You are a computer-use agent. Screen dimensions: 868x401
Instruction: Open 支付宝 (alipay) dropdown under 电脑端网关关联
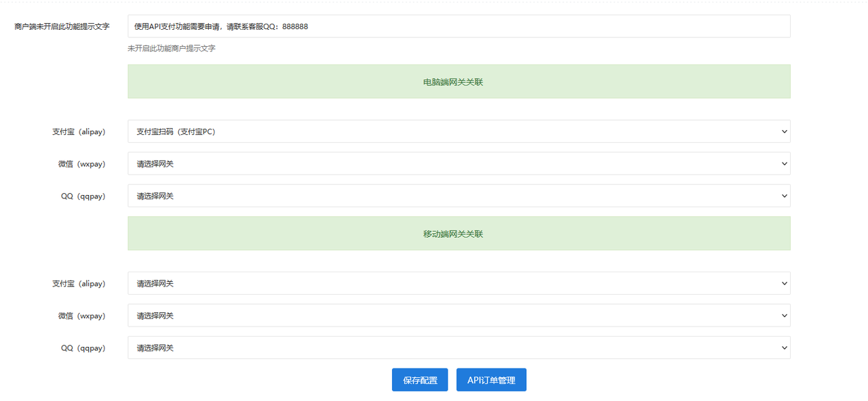(459, 131)
